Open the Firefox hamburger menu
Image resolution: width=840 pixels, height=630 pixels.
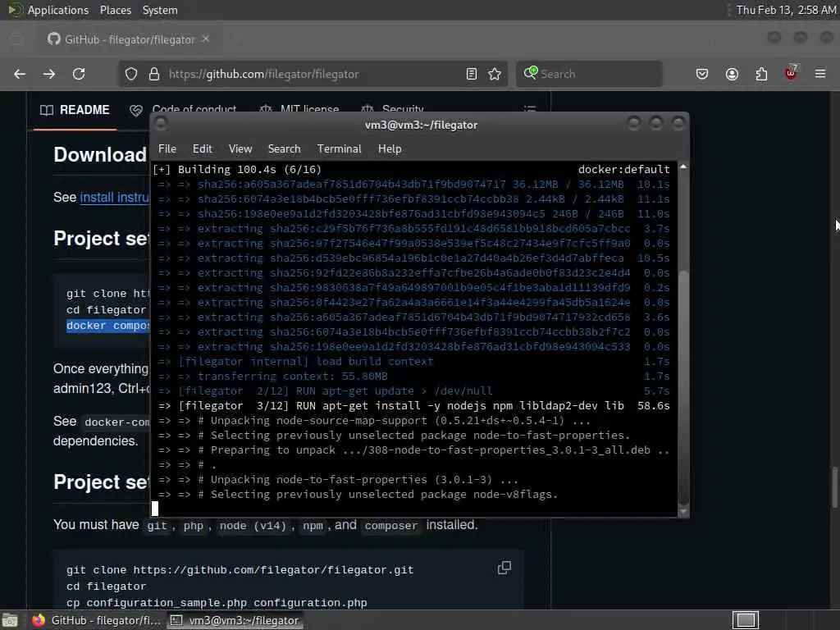[820, 74]
